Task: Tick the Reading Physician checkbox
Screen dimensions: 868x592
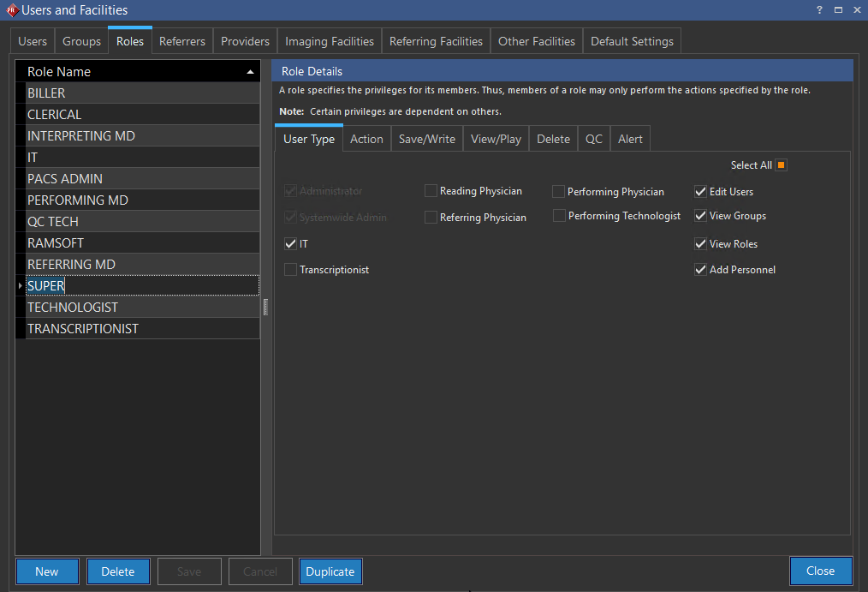Action: click(x=431, y=191)
